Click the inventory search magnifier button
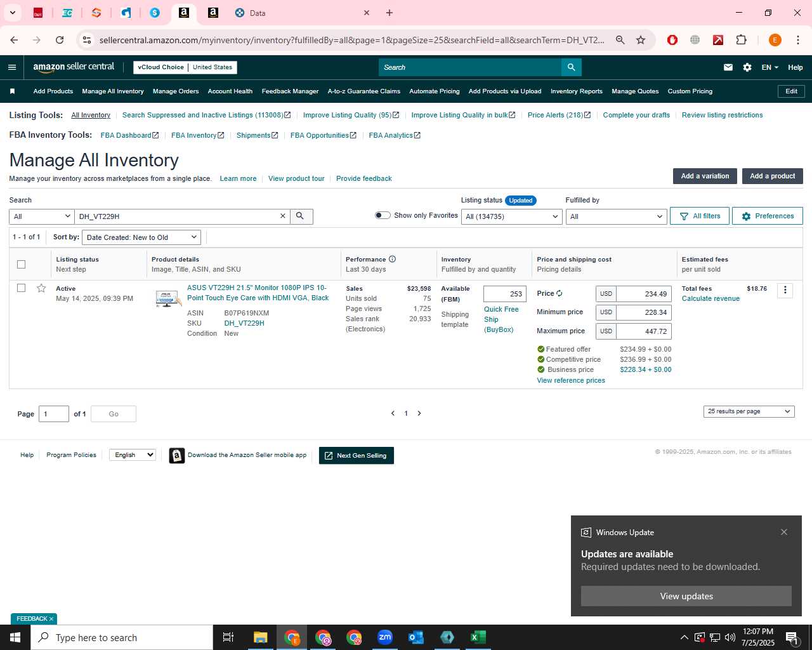Image resolution: width=812 pixels, height=650 pixels. click(x=301, y=216)
